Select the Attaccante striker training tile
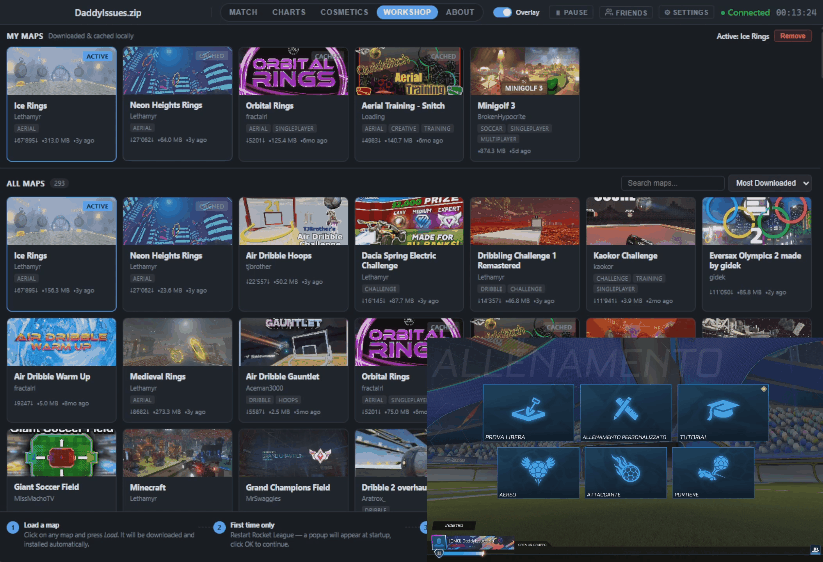 [x=626, y=472]
